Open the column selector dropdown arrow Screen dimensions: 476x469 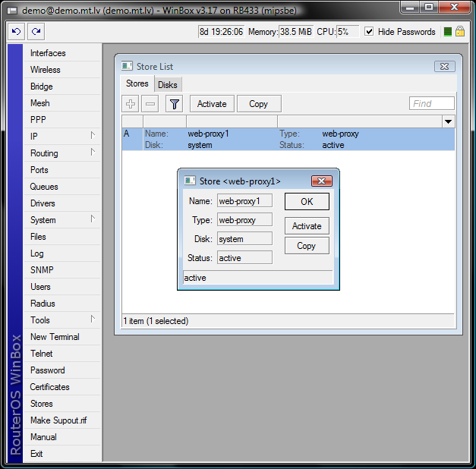[449, 121]
